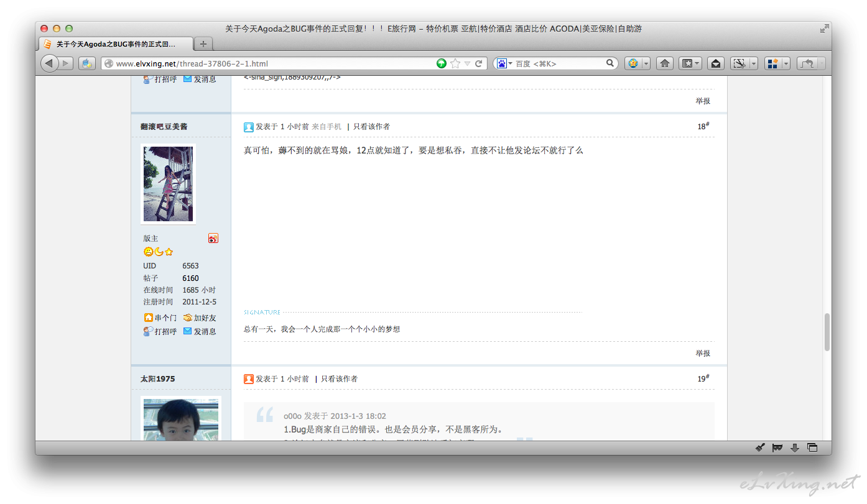867x504 pixels.
Task: Click the UID value 6563
Action: tap(190, 266)
